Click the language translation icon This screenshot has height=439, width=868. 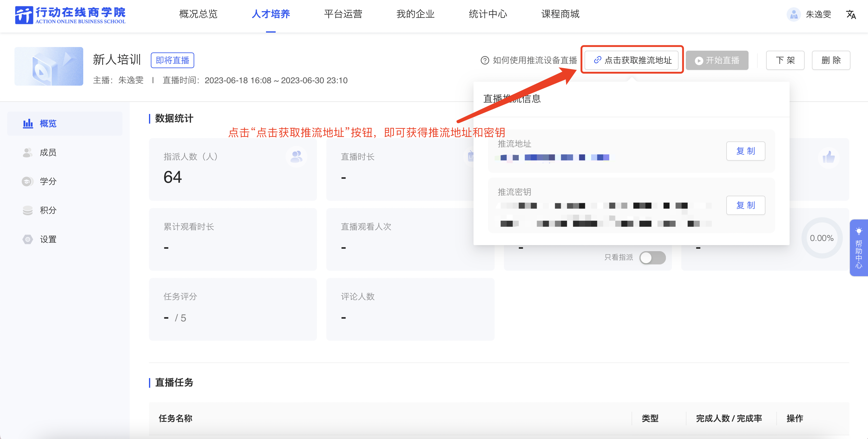[851, 14]
